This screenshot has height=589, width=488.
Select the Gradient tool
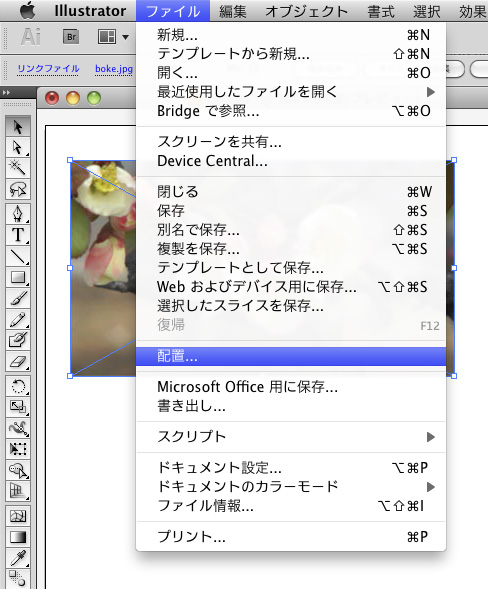(18, 537)
